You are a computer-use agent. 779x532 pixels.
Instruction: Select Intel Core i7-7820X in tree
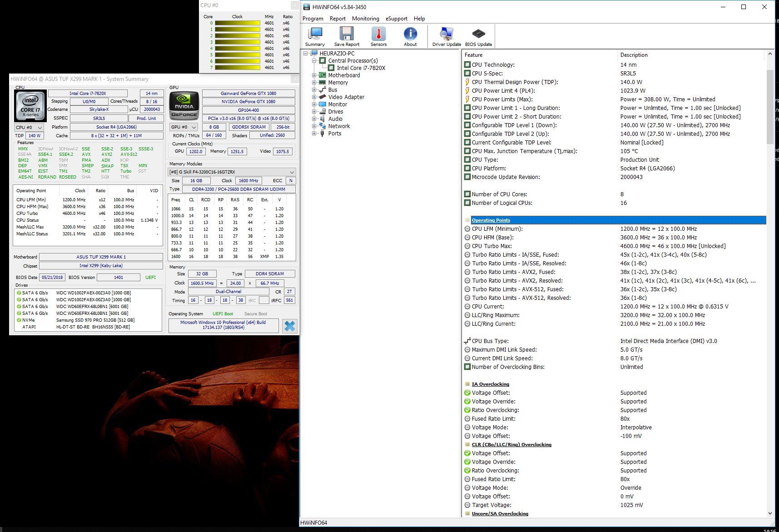point(361,68)
